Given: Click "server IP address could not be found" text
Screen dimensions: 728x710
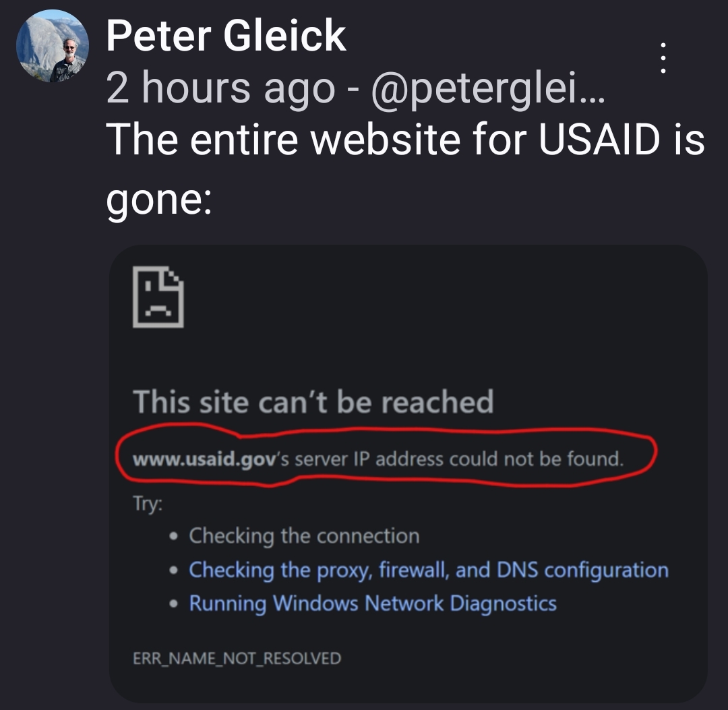Looking at the screenshot, I should tap(458, 460).
